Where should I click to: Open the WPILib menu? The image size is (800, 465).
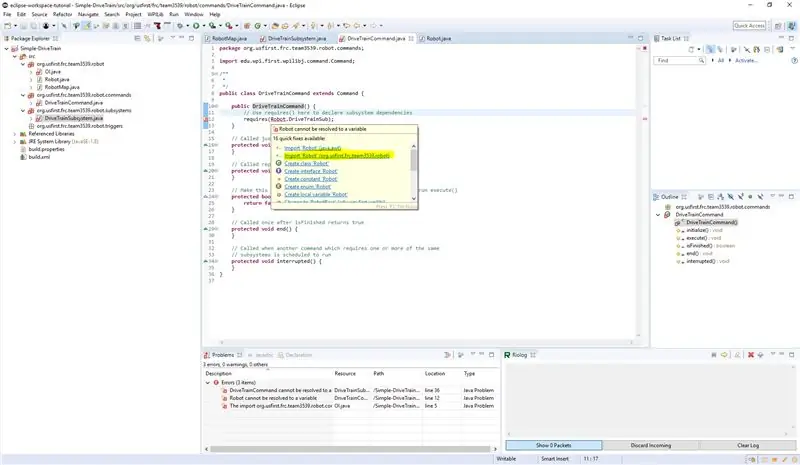tap(156, 14)
